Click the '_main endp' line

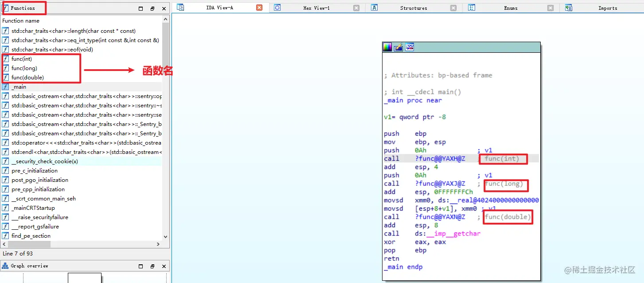coord(403,267)
